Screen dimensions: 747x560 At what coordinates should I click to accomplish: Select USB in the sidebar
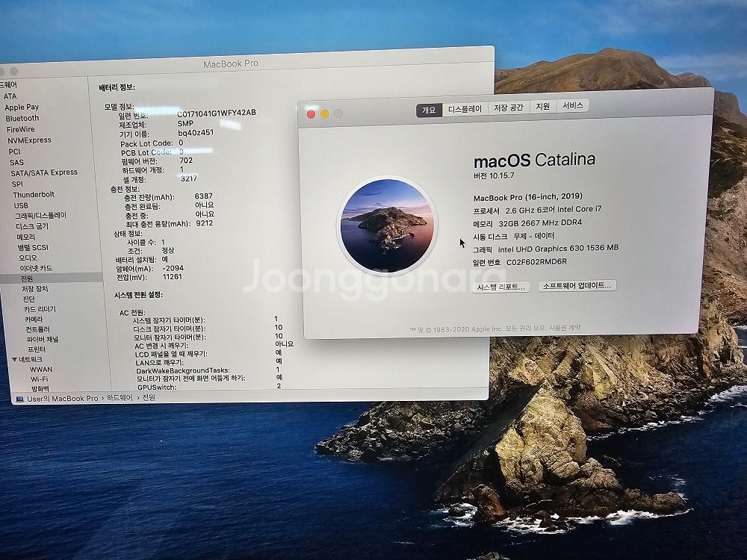pos(21,206)
